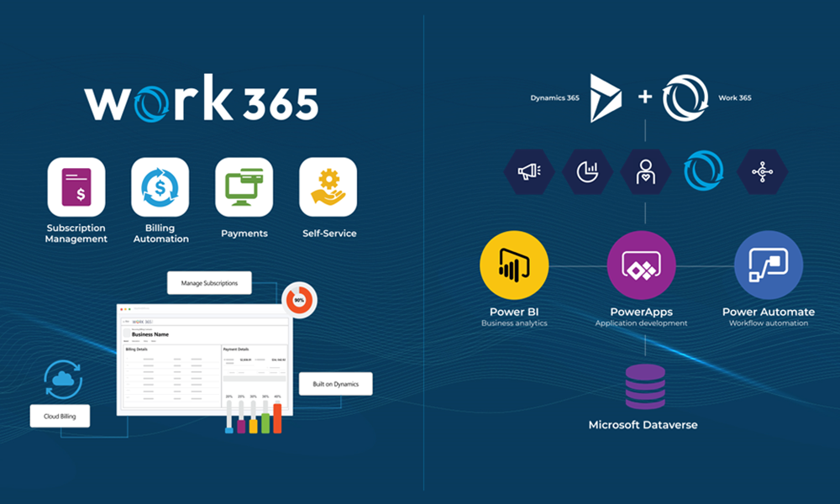
Task: Click the megaphone hexagon icon
Action: pos(528,172)
